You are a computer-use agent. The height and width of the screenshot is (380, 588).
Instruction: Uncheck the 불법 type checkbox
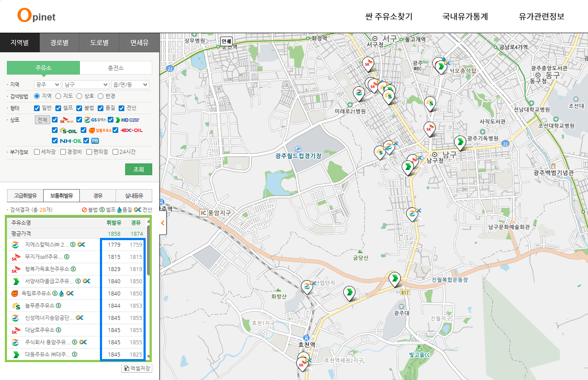(79, 108)
